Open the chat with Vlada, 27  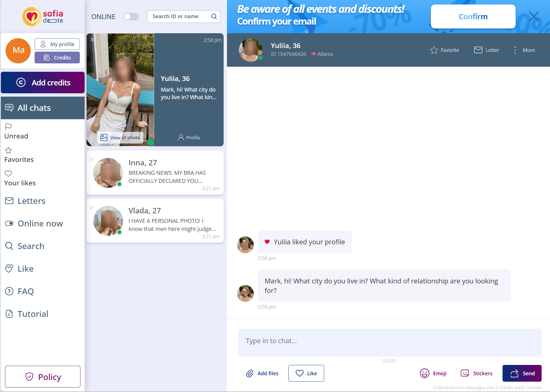tap(155, 221)
